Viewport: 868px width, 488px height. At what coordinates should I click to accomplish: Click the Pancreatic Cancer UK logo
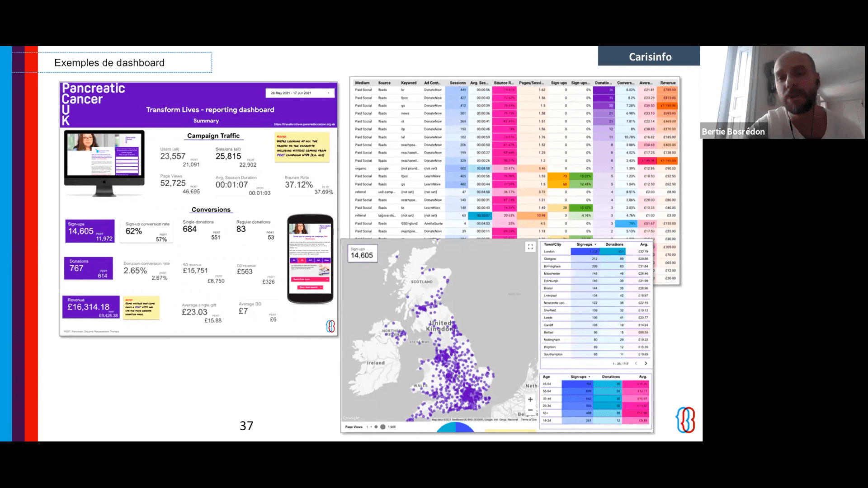click(x=93, y=104)
